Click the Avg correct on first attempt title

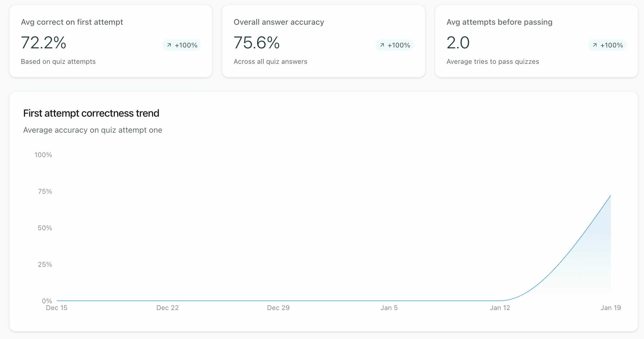point(72,22)
